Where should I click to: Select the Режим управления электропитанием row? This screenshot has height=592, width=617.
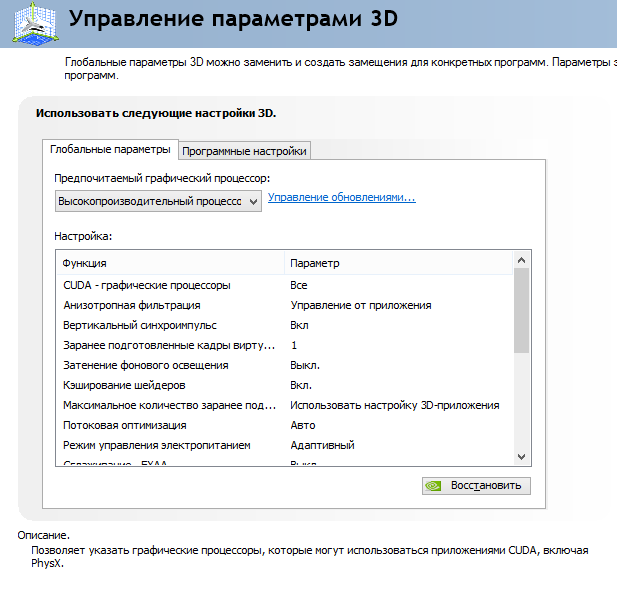(285, 445)
